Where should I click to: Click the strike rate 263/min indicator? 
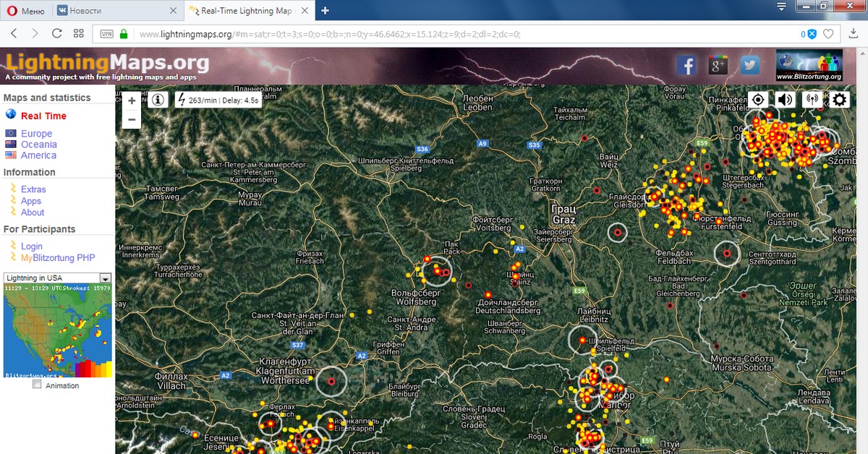point(218,100)
